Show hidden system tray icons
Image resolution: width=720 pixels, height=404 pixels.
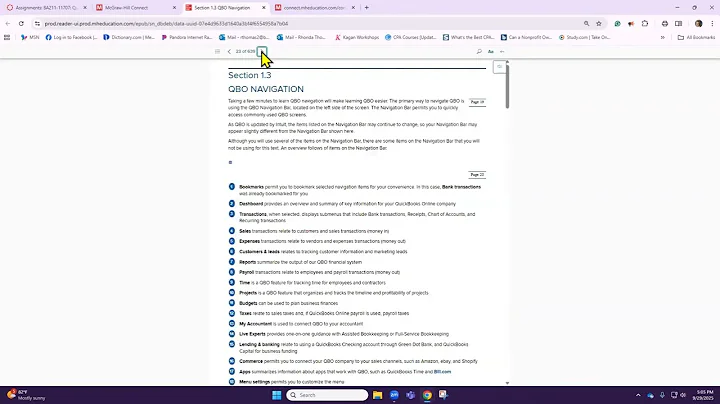click(x=638, y=395)
